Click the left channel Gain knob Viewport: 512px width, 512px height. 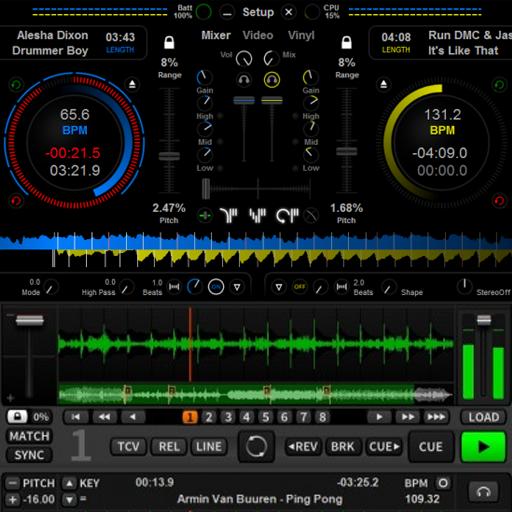point(204,77)
